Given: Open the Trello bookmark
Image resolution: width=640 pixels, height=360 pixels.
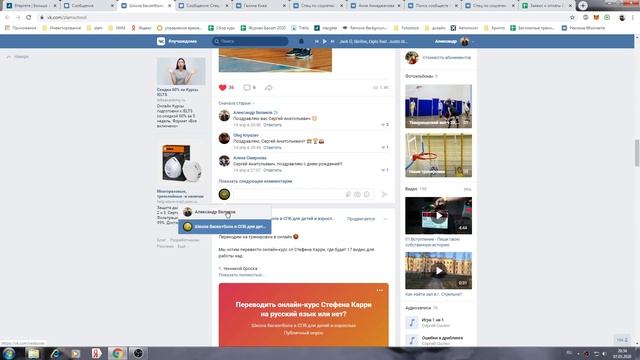Looking at the screenshot, I should 300,28.
